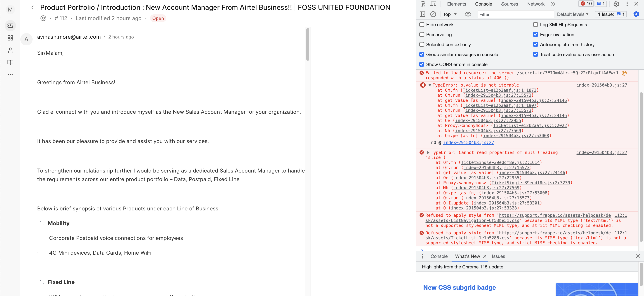The height and width of the screenshot is (296, 644).
Task: Expand the Cannot read properties of null error
Action: [429, 152]
